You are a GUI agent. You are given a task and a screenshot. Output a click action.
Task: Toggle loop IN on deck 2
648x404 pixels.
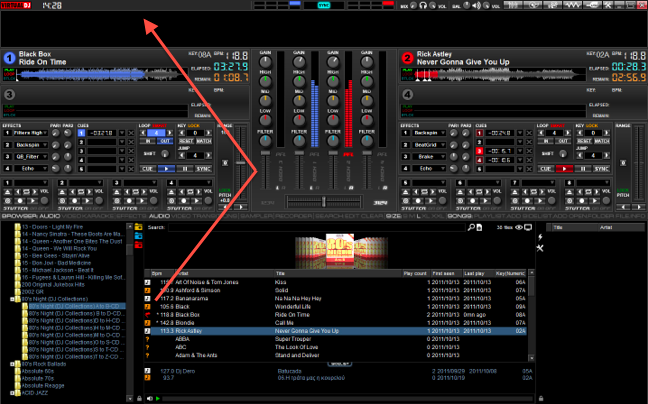pos(546,141)
